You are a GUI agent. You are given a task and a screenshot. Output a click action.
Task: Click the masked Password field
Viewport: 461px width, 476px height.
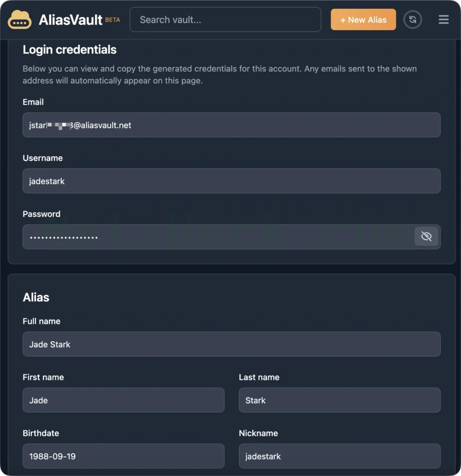pos(218,237)
